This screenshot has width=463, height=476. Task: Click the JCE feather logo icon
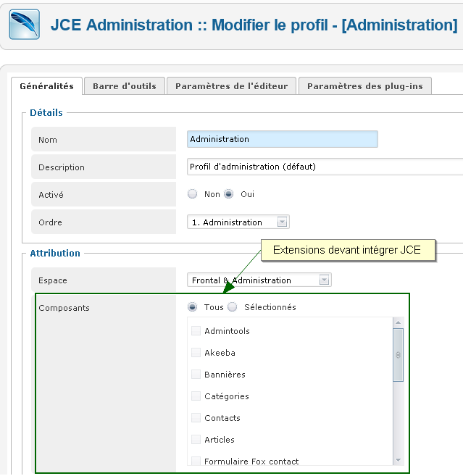25,25
